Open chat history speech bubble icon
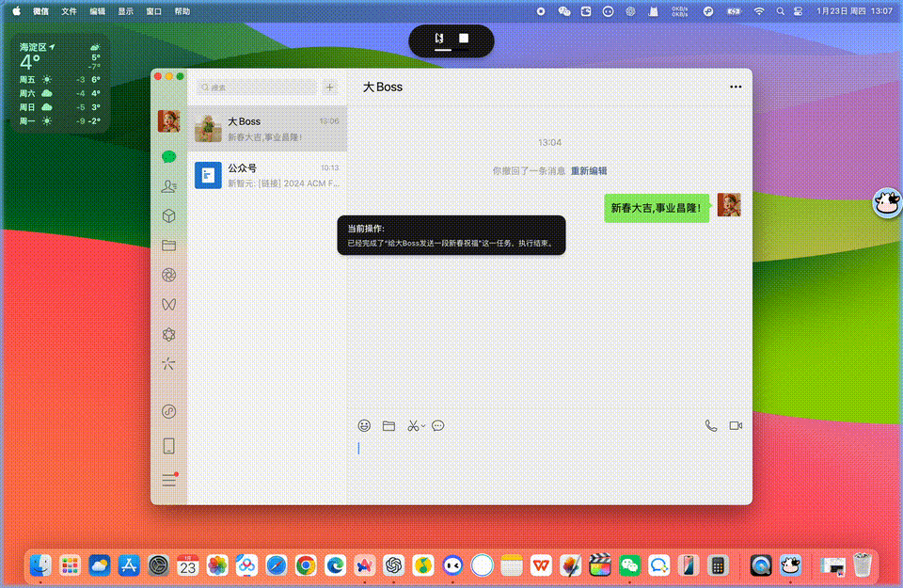The image size is (903, 588). pos(438,426)
